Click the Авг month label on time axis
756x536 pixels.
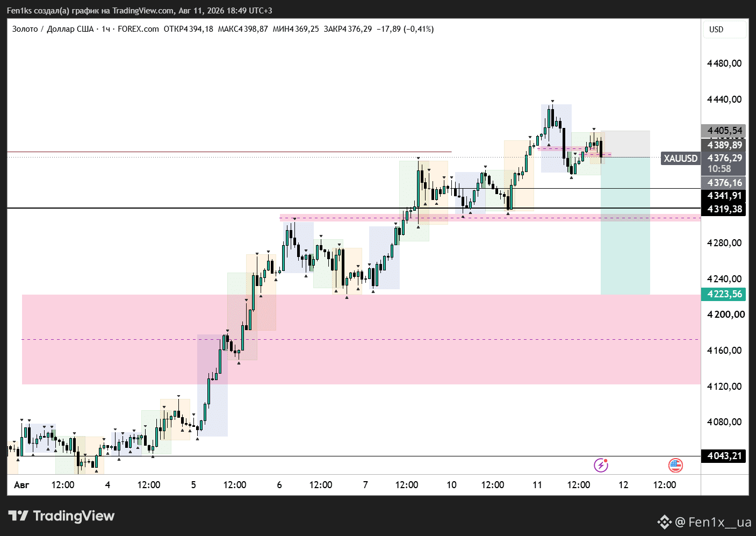coord(21,485)
